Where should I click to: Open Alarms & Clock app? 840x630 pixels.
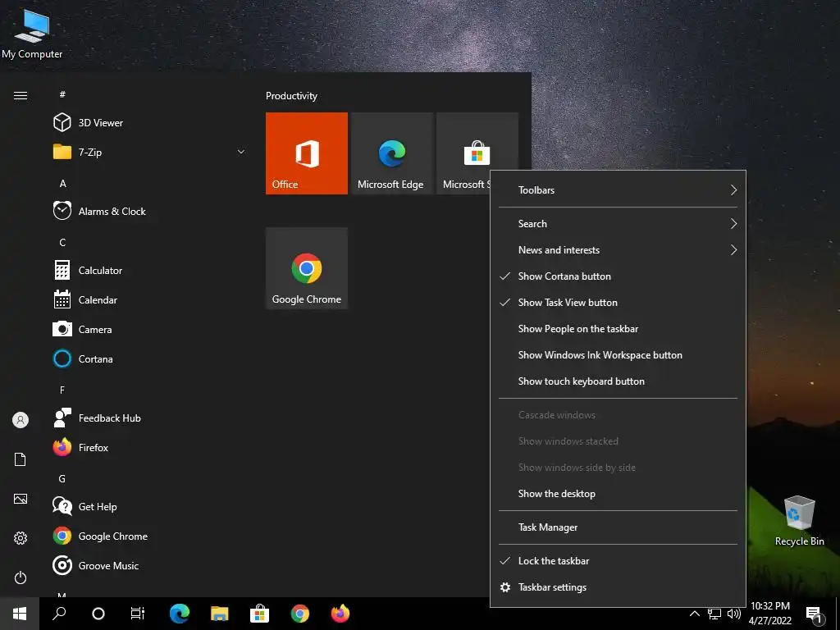click(x=150, y=211)
